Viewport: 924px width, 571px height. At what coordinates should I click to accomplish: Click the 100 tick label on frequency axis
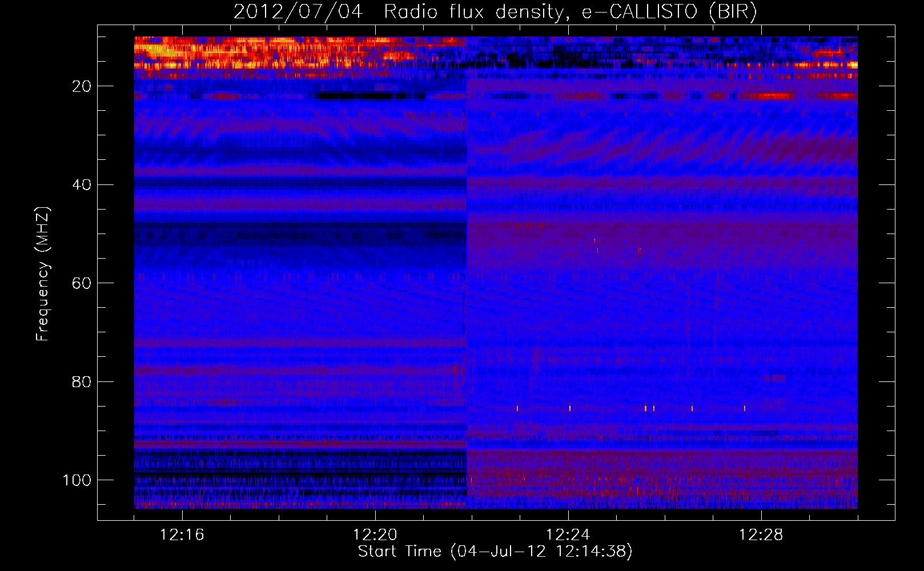coord(77,480)
